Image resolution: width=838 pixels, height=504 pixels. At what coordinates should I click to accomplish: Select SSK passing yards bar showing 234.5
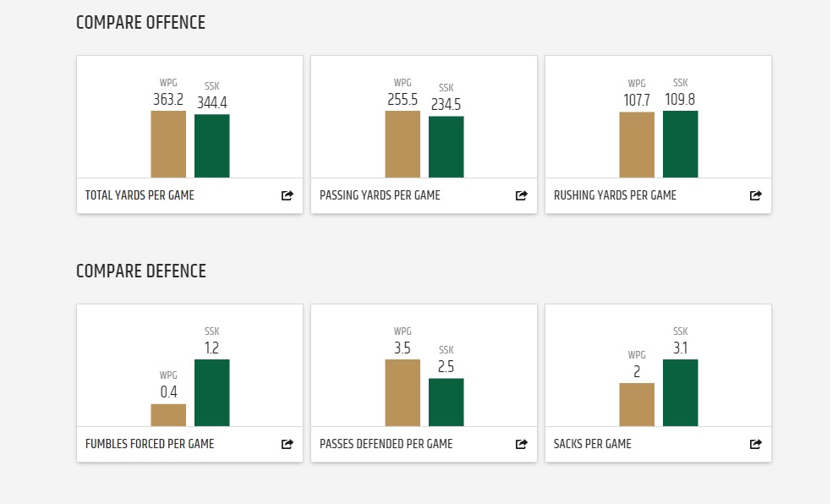pos(446,146)
